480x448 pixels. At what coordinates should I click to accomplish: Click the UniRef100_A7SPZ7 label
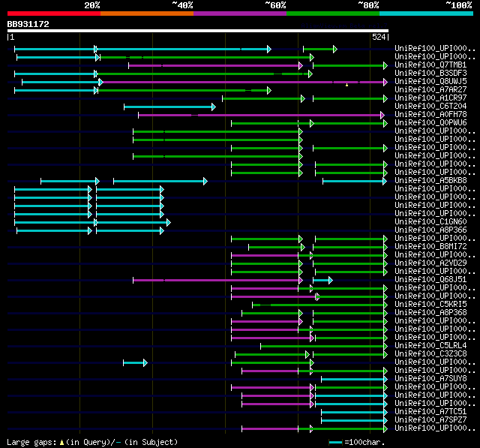click(x=430, y=420)
